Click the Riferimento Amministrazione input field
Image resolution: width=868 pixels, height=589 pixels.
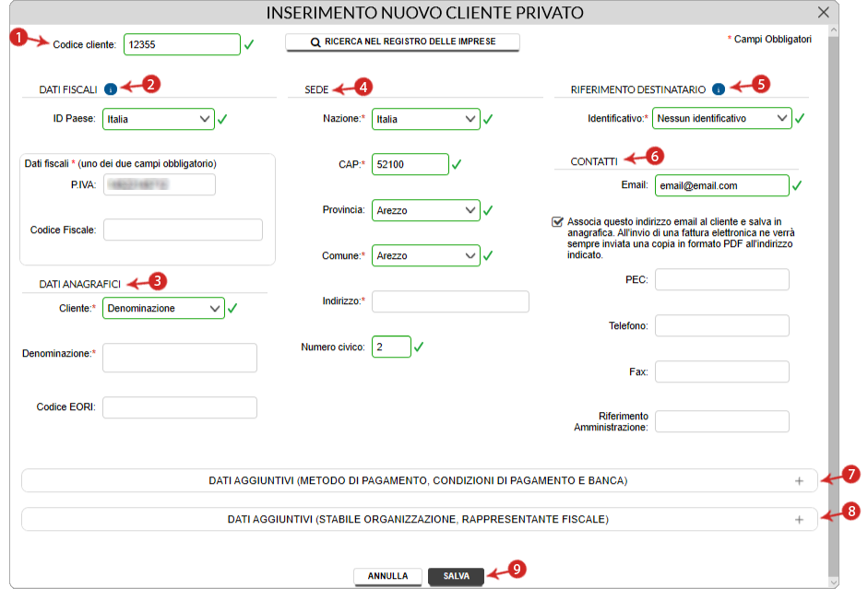[722, 421]
